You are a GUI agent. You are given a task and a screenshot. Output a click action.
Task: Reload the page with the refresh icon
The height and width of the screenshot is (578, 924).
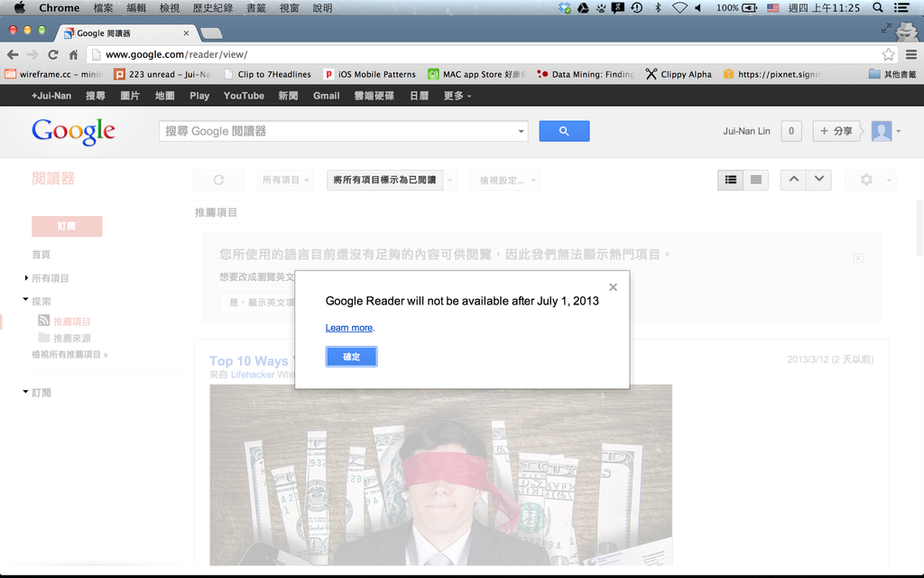click(x=53, y=54)
